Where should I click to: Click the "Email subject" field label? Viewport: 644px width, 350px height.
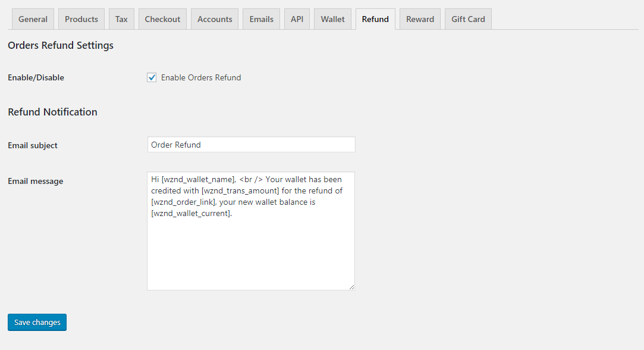[33, 145]
